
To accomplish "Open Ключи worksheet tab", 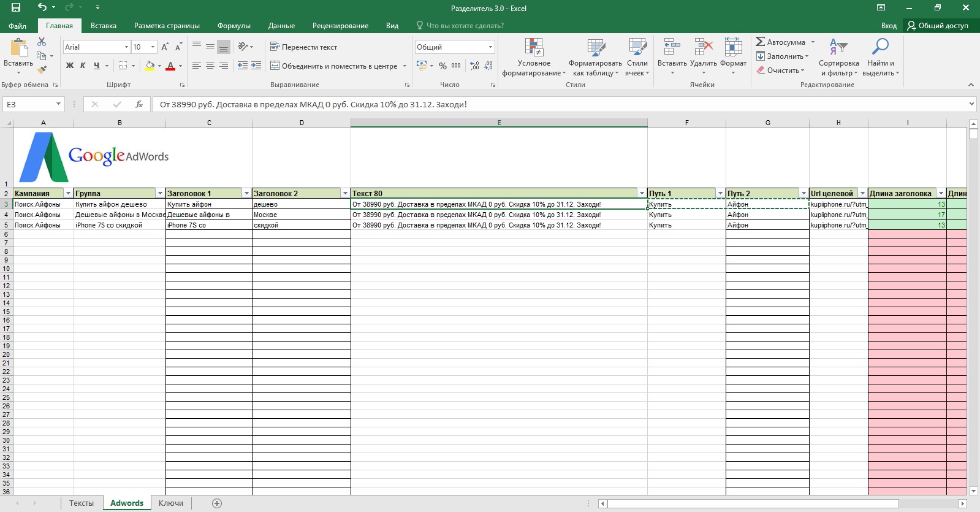I will click(x=171, y=503).
